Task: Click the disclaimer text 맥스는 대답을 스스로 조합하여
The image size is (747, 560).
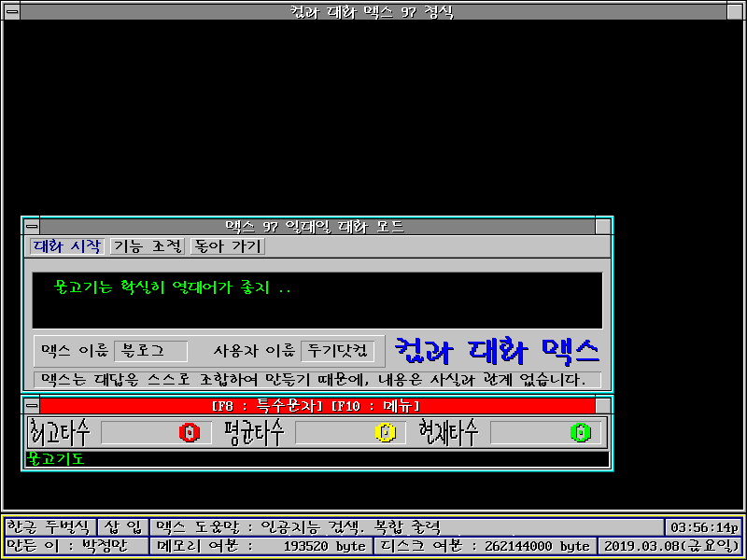Action: click(x=314, y=380)
